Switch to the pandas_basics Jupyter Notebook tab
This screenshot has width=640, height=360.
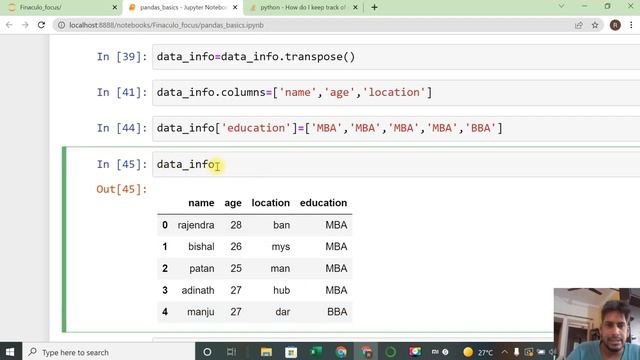[182, 7]
